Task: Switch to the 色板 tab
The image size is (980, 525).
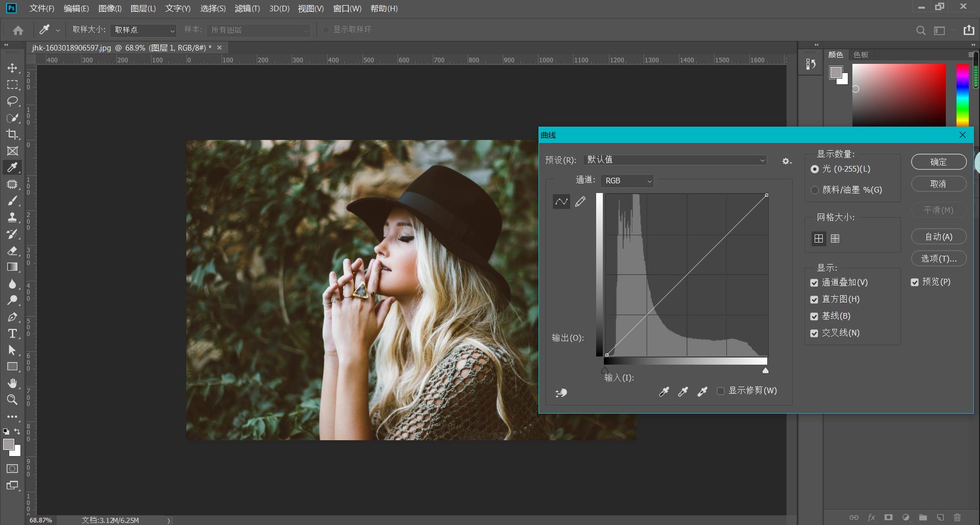Action: (x=861, y=55)
